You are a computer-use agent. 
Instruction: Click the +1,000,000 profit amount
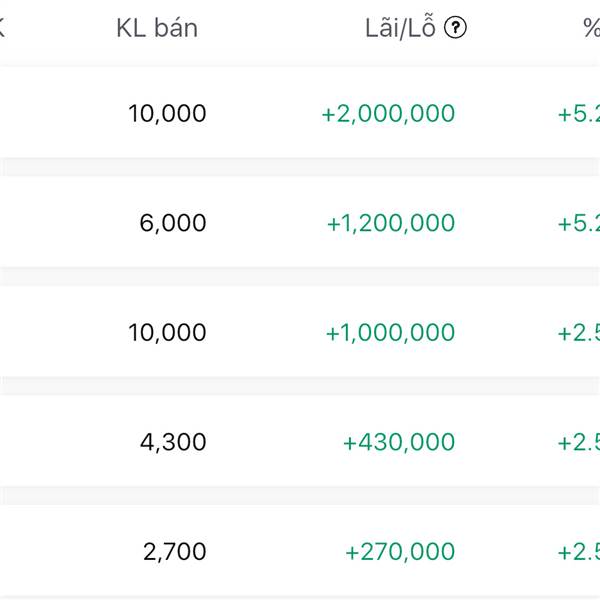(x=390, y=333)
